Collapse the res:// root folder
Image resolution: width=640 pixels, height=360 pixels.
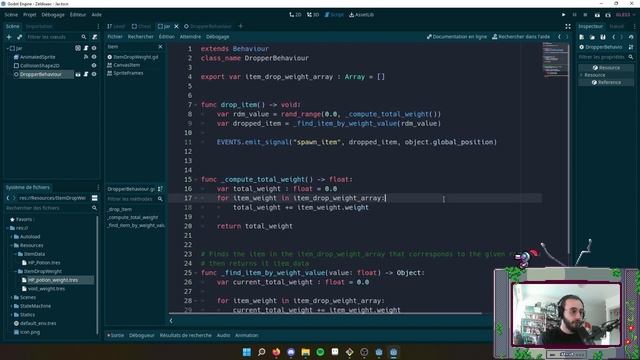tap(8, 228)
